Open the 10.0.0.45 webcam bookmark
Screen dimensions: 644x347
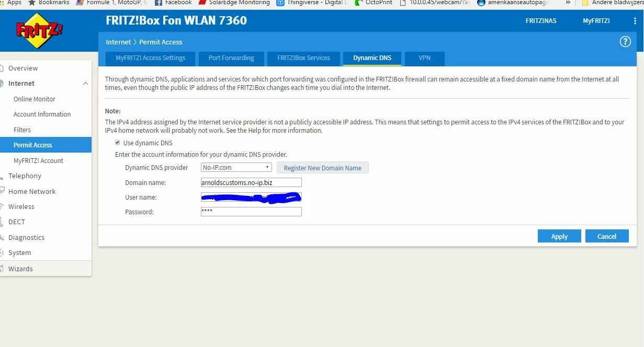(x=435, y=3)
